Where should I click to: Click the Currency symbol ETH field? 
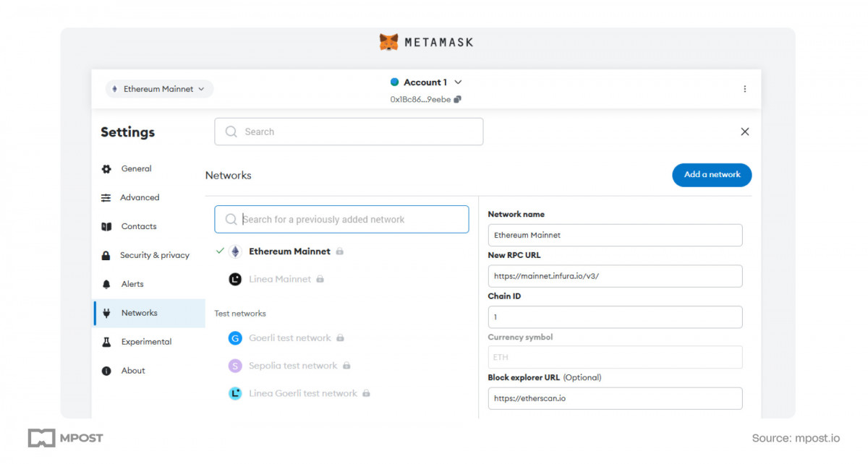coord(615,357)
